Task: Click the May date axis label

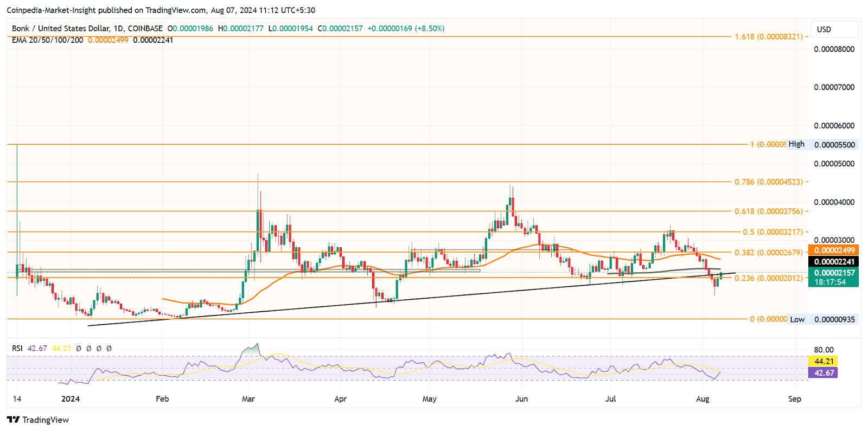Action: click(429, 398)
